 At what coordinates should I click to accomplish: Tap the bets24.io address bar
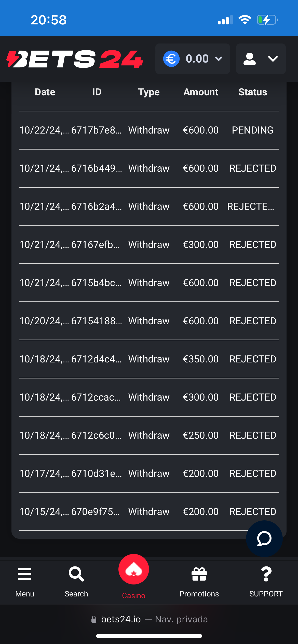[x=149, y=619]
